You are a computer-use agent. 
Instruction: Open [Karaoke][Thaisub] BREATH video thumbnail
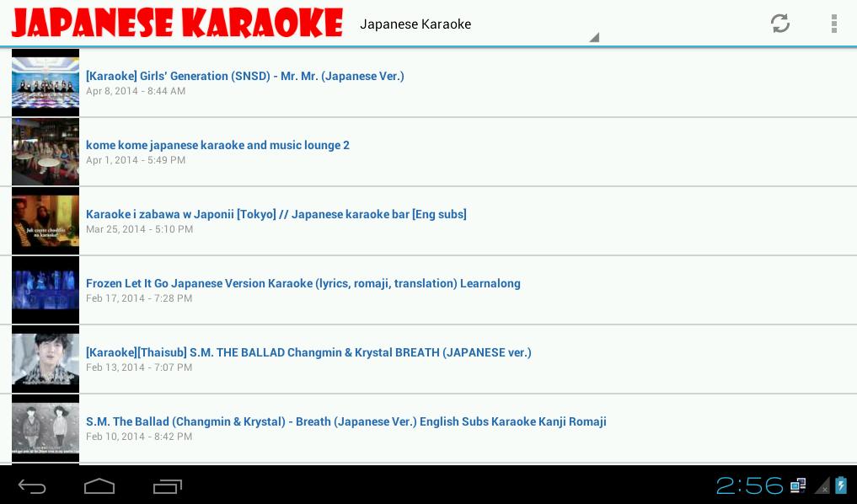[46, 359]
